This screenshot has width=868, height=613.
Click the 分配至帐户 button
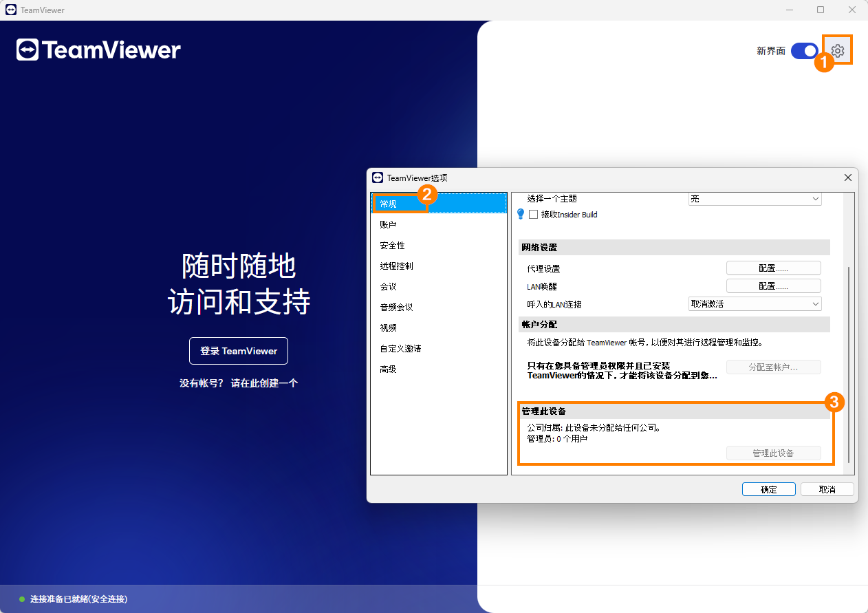click(x=774, y=367)
